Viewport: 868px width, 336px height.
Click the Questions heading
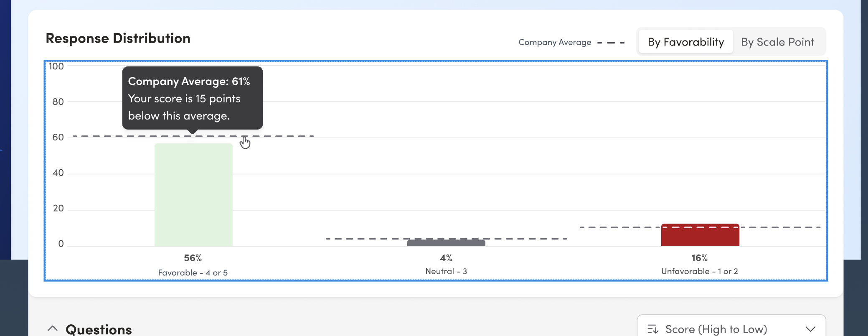99,329
